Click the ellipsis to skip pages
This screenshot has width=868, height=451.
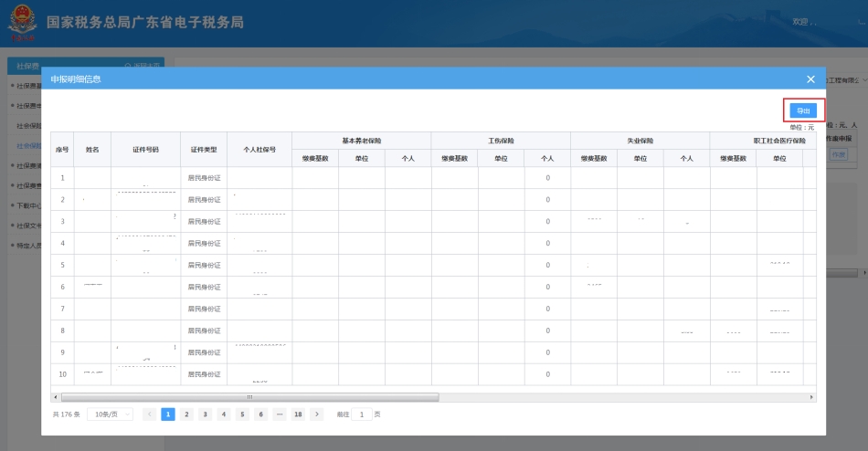(x=280, y=414)
